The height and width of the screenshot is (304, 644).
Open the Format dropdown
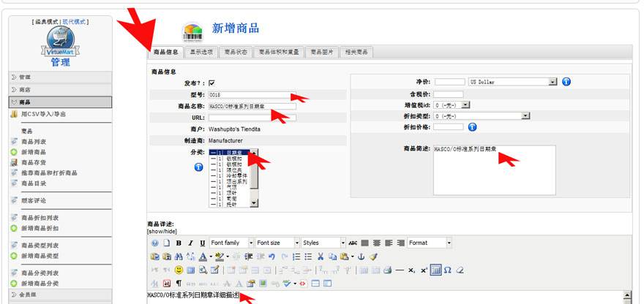click(x=430, y=243)
